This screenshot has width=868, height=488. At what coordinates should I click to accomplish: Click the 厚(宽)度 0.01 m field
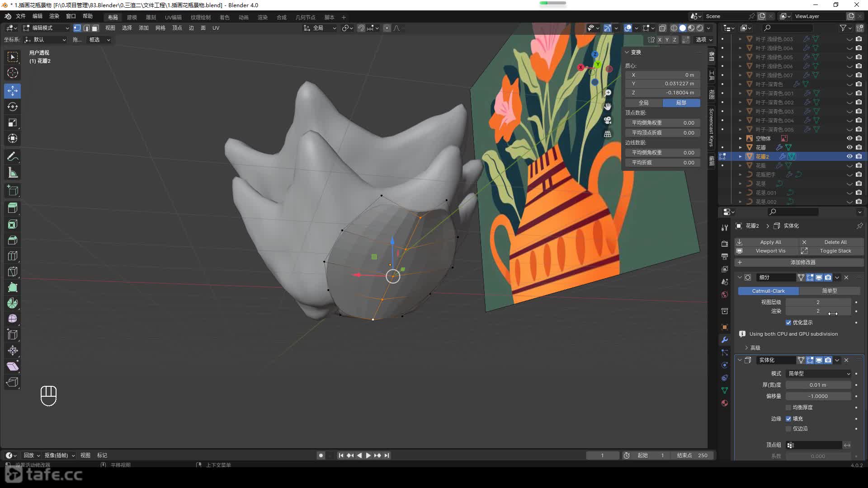[x=818, y=385]
